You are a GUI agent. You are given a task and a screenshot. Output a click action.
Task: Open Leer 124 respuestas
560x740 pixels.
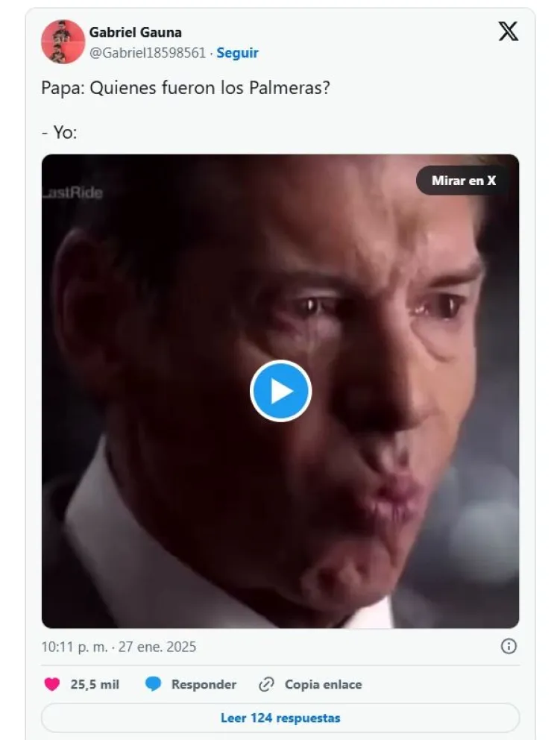tap(280, 718)
